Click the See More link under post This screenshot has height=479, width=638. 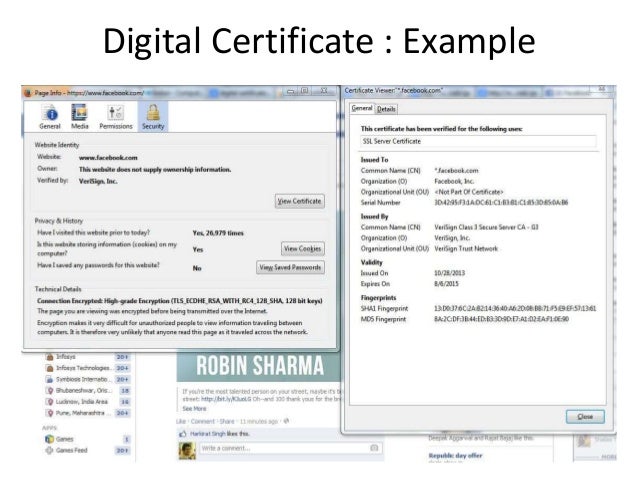click(194, 409)
